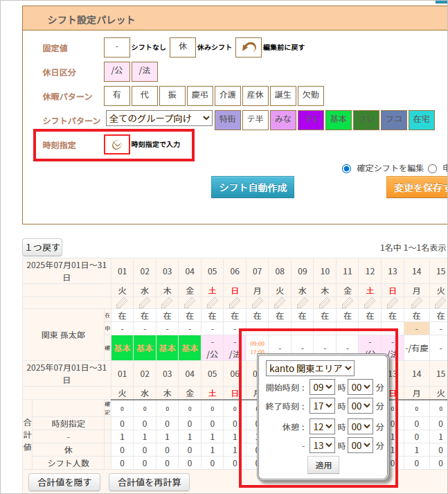
Task: Open the kanto 関東エリア dropdown
Action: tap(310, 367)
